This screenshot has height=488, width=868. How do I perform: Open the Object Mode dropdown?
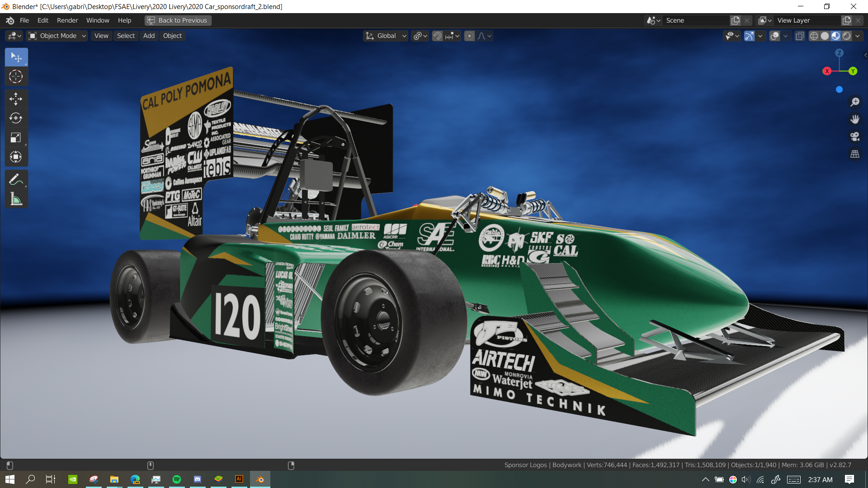tap(57, 36)
